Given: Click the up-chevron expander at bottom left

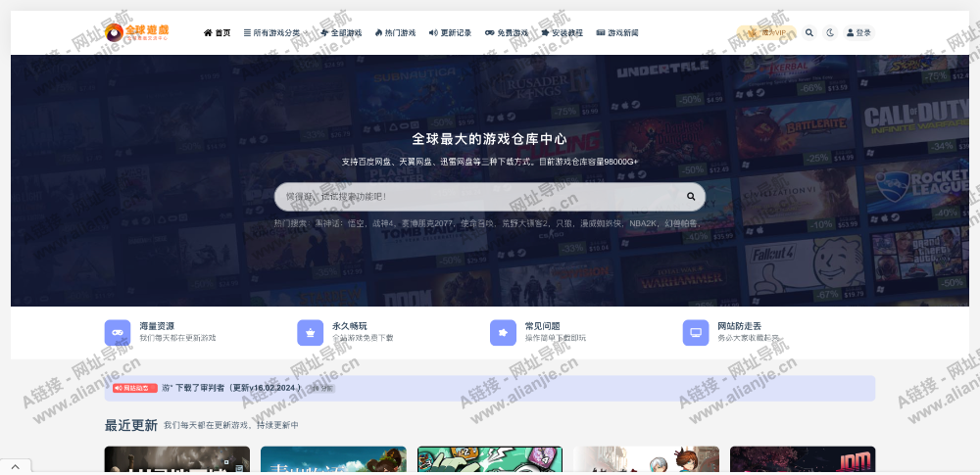Looking at the screenshot, I should (16, 466).
